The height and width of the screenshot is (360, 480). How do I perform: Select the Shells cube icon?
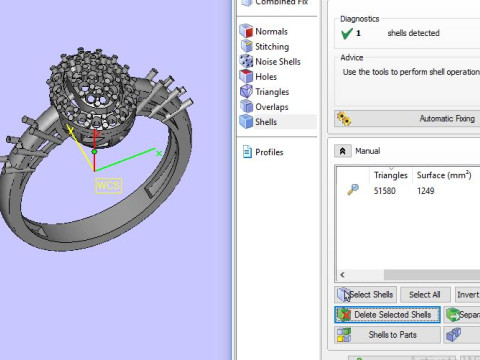click(246, 121)
